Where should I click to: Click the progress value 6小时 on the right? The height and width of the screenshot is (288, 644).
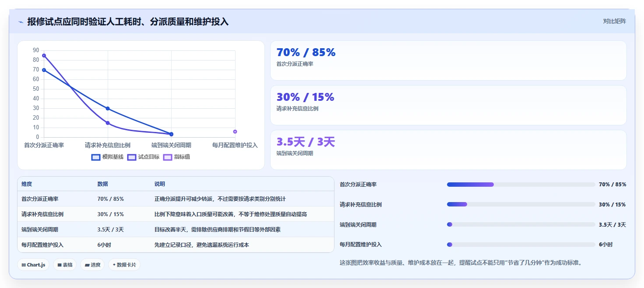(606, 245)
